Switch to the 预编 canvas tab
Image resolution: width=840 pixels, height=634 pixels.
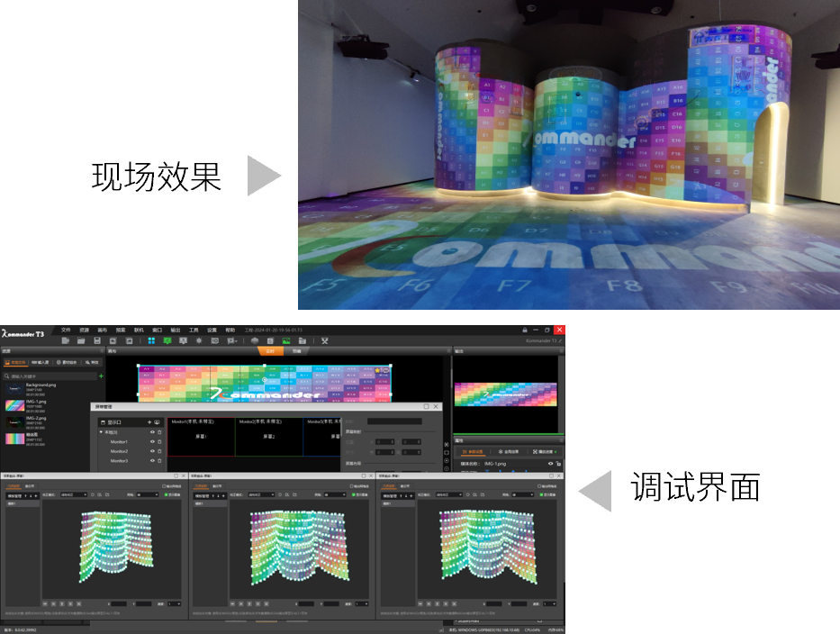pyautogui.click(x=296, y=350)
